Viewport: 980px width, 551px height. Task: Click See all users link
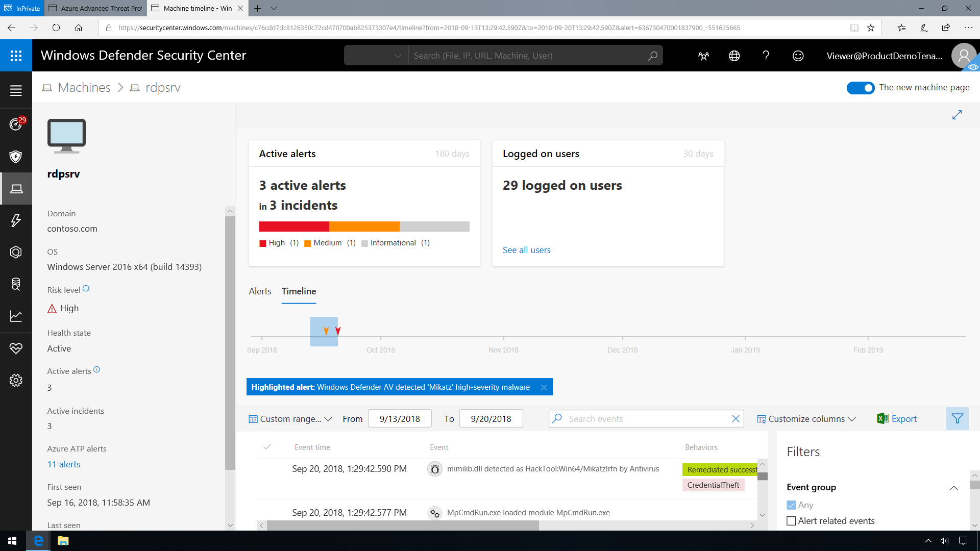pos(527,249)
